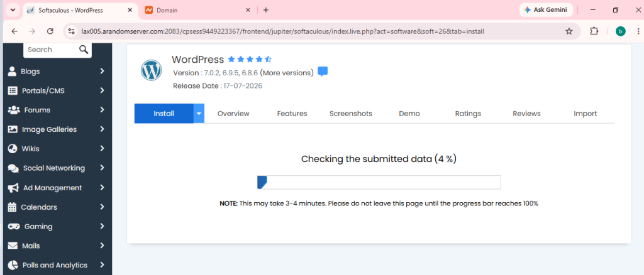Image resolution: width=644 pixels, height=275 pixels.
Task: Click the Portals/CMS list icon
Action: tap(13, 90)
